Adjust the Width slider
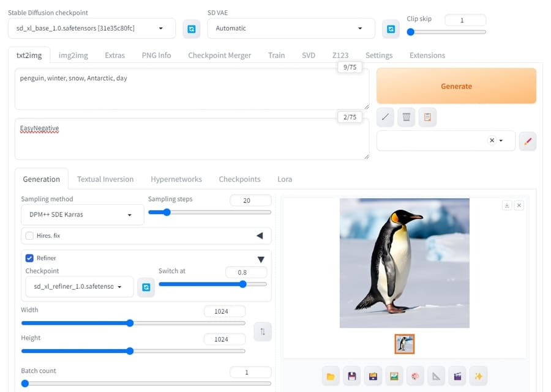The height and width of the screenshot is (392, 551). [x=133, y=324]
